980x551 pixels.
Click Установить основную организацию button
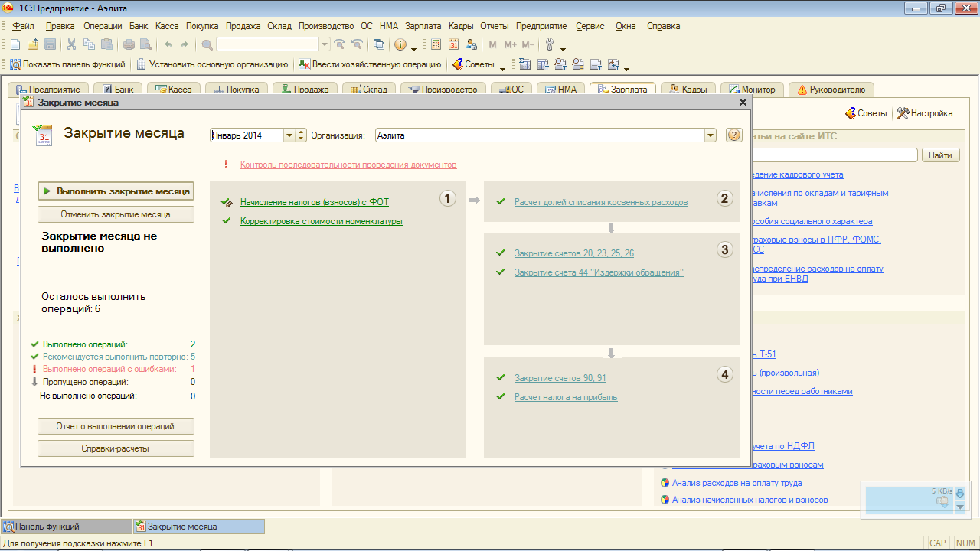pos(212,64)
